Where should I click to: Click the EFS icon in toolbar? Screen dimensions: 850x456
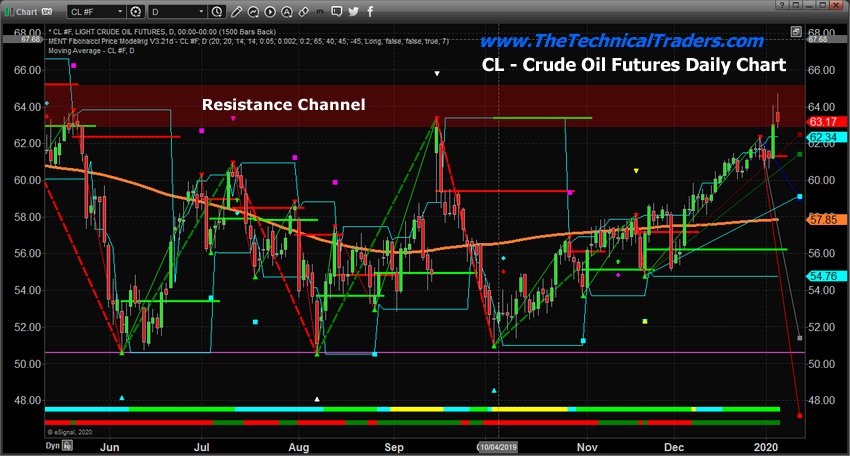pos(320,11)
